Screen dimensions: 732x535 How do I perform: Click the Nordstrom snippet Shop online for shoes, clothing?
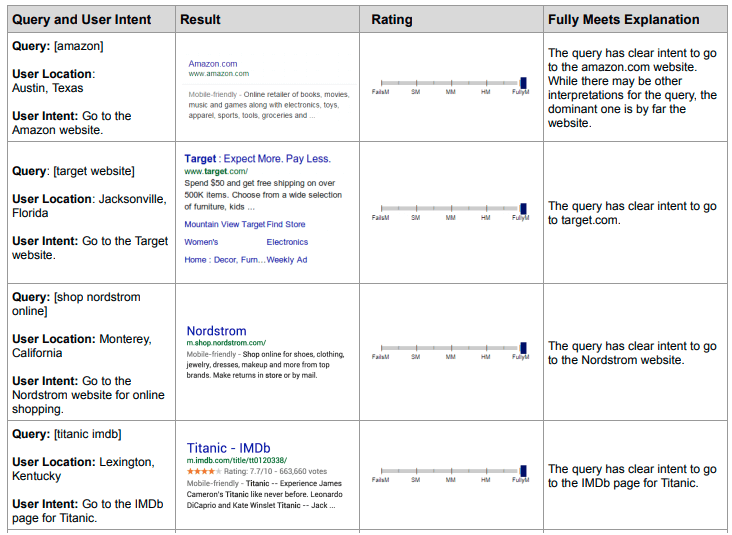point(265,365)
